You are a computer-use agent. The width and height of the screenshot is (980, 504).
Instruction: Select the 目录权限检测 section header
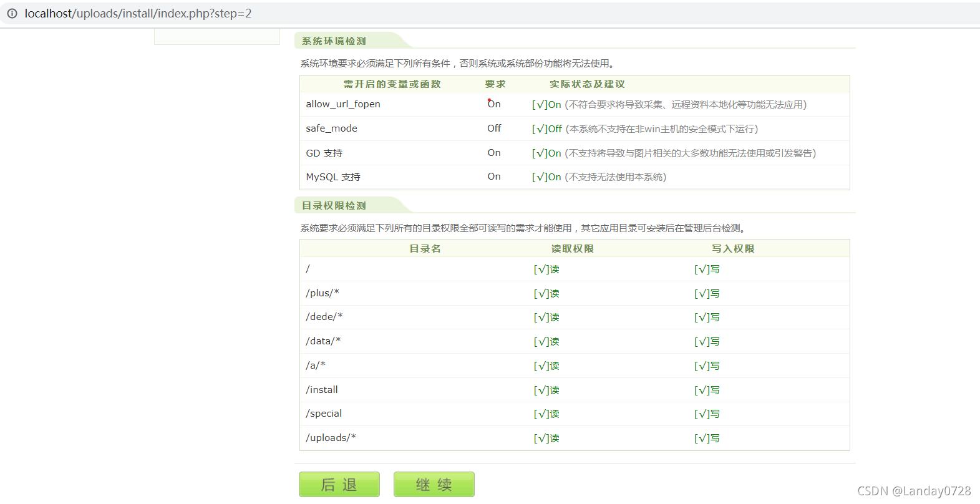click(334, 206)
